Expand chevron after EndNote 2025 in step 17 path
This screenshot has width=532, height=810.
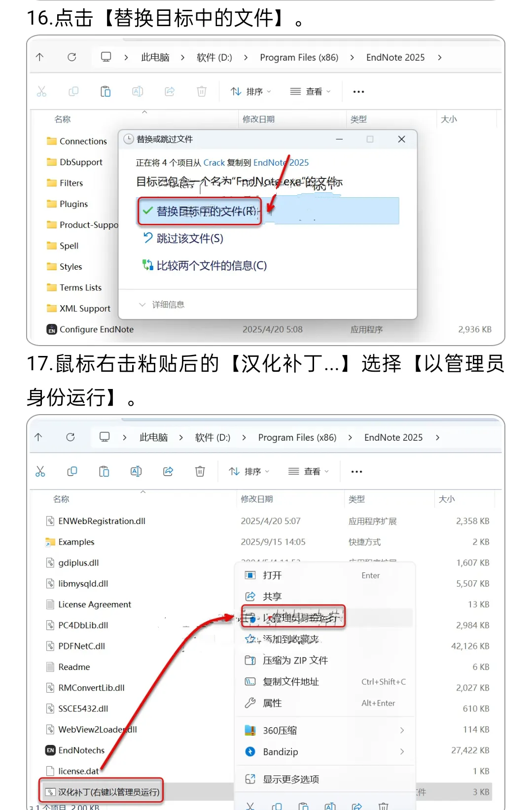[438, 438]
